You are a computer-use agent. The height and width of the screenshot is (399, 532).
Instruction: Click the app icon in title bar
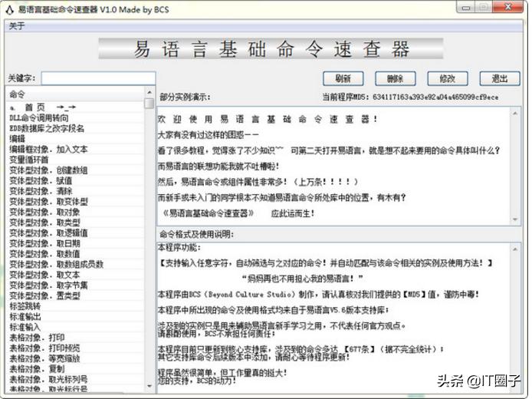9,9
